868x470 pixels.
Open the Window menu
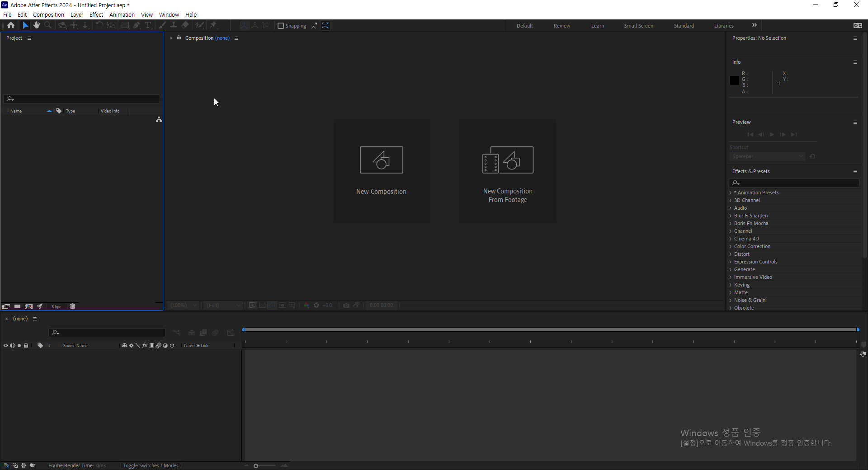[169, 14]
